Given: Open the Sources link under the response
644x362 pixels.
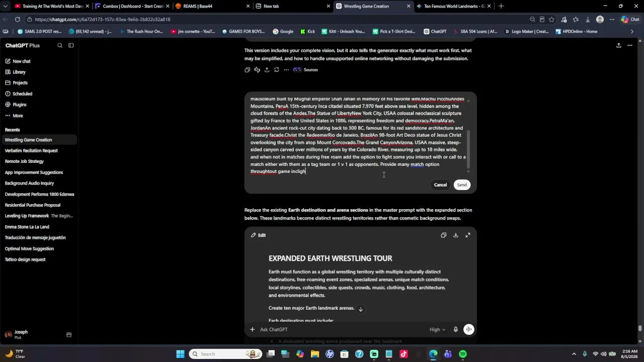Looking at the screenshot, I should coord(306,70).
